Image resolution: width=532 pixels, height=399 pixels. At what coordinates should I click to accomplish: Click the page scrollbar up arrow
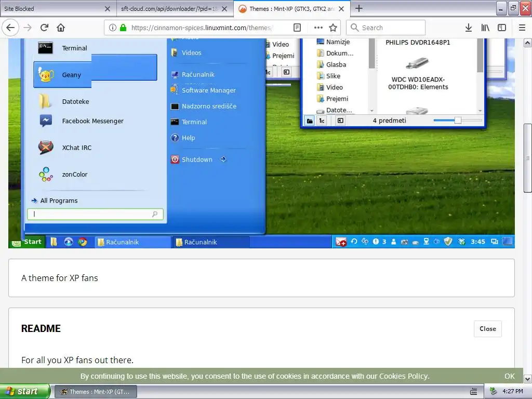(x=527, y=43)
